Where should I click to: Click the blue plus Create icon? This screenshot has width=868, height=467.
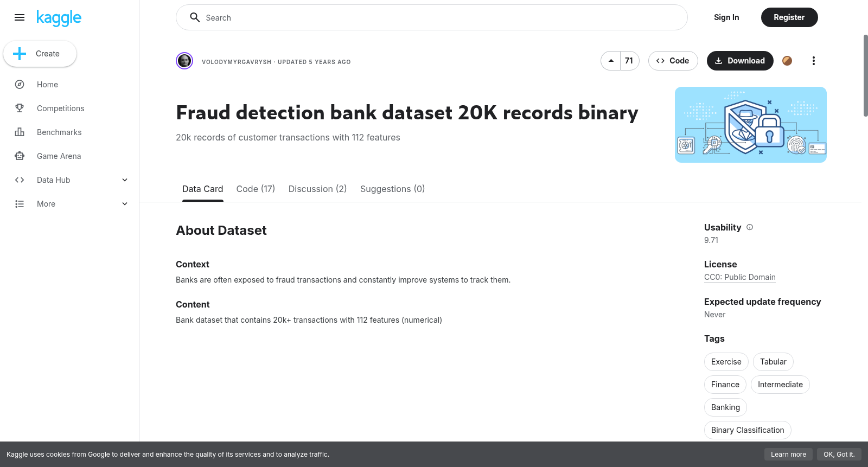point(20,54)
